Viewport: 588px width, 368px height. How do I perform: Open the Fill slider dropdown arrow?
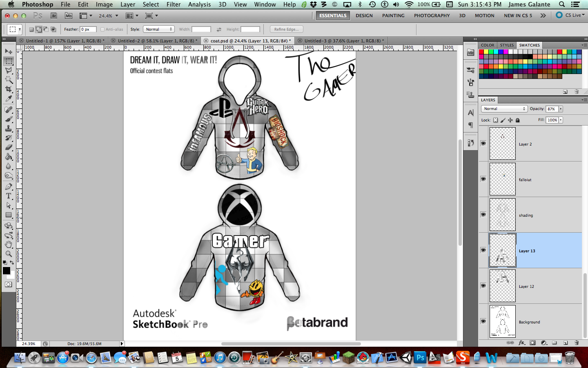click(561, 120)
